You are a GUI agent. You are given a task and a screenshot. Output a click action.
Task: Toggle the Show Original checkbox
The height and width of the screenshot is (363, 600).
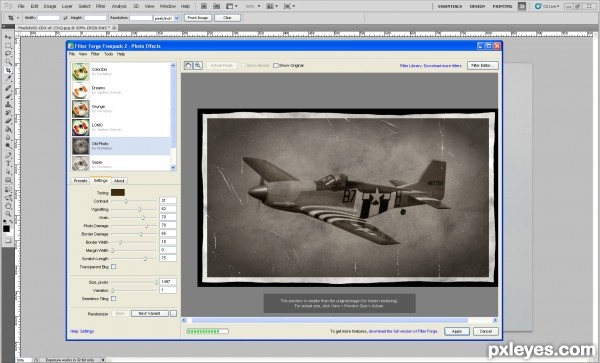coord(276,65)
